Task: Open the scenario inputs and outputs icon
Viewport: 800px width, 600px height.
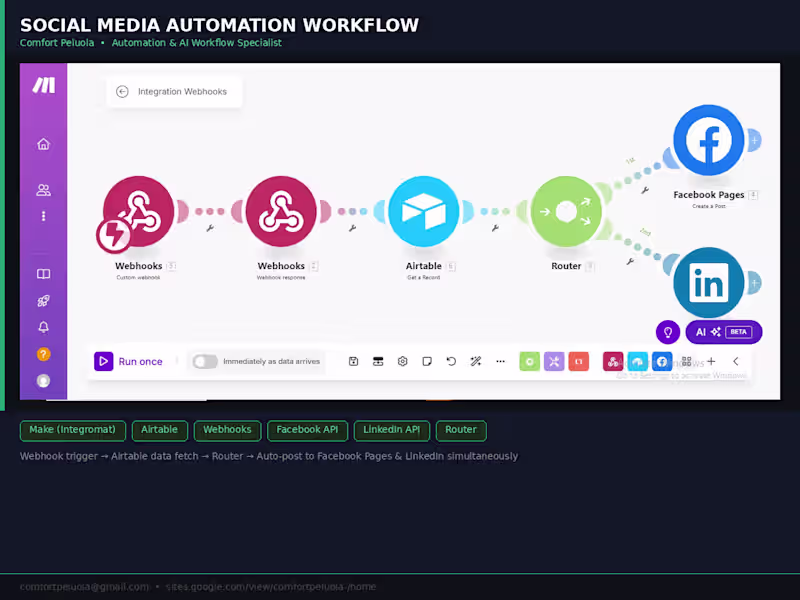Action: click(378, 361)
